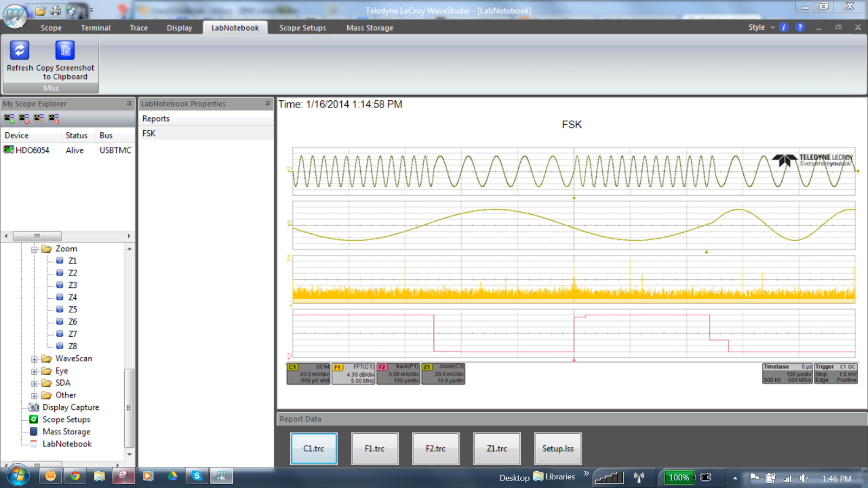Open the Terminal ribbon tab
This screenshot has width=868, height=488.
(x=95, y=28)
